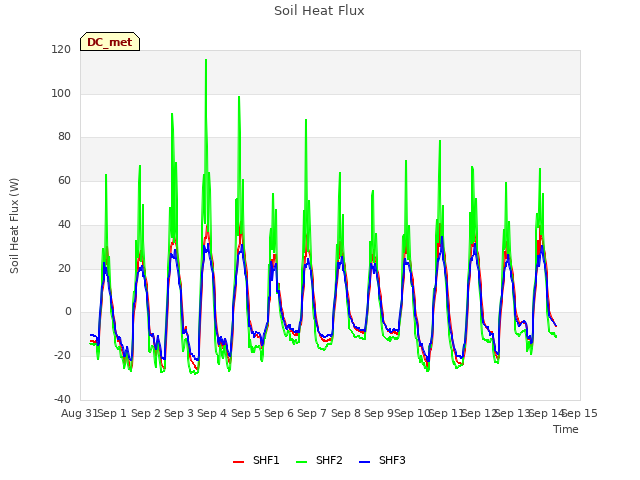Click the Sep 15 x-axis label
Viewport: 640px width, 480px height.
[580, 413]
